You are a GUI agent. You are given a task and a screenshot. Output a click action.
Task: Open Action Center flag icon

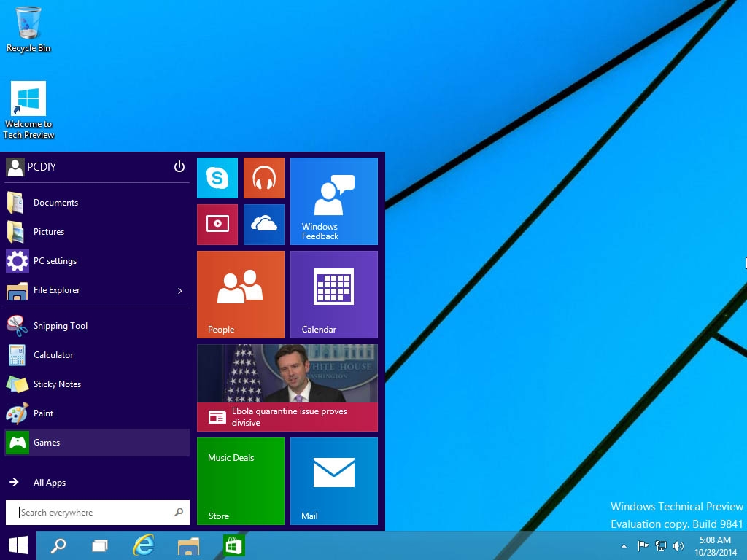point(643,545)
